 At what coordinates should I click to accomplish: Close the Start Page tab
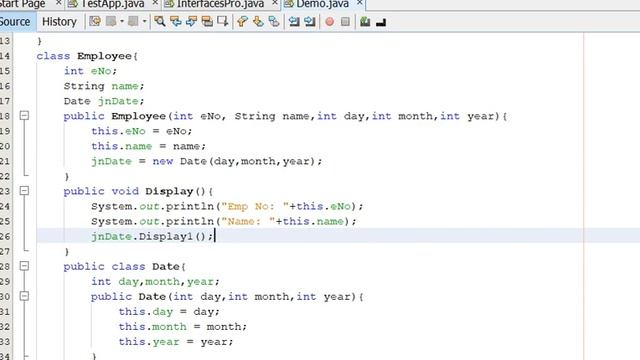coord(58,3)
